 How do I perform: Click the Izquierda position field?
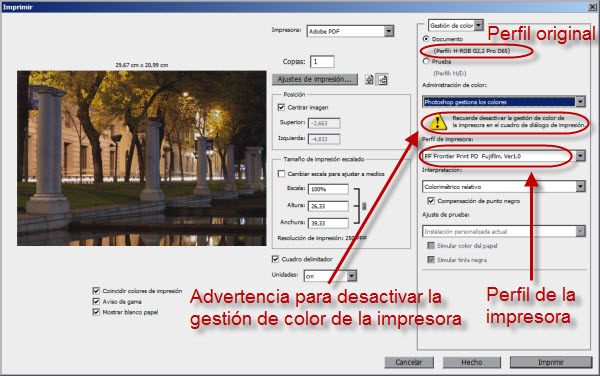click(324, 139)
